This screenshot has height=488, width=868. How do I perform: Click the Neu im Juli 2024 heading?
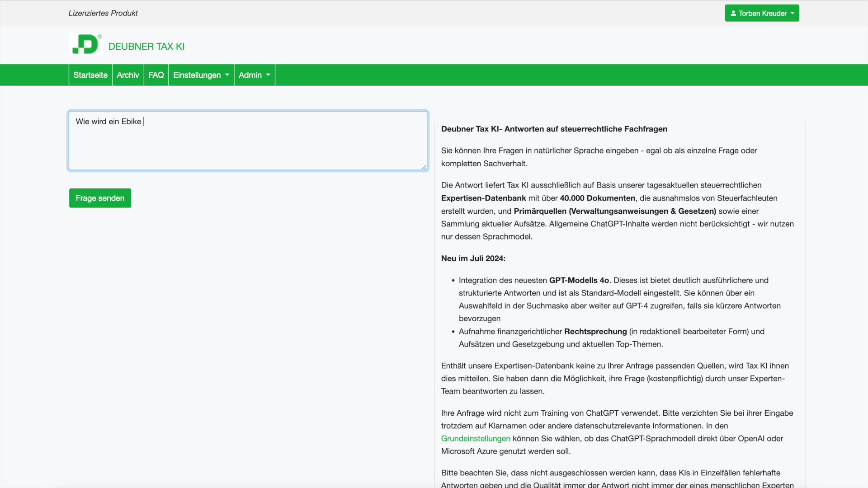(473, 258)
